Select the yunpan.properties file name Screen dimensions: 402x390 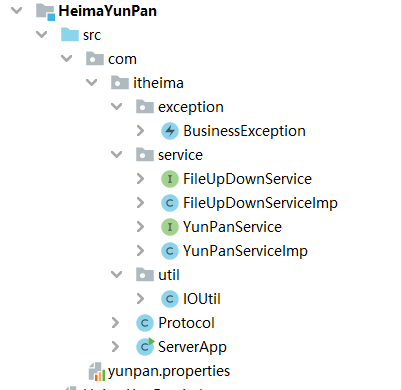169,371
